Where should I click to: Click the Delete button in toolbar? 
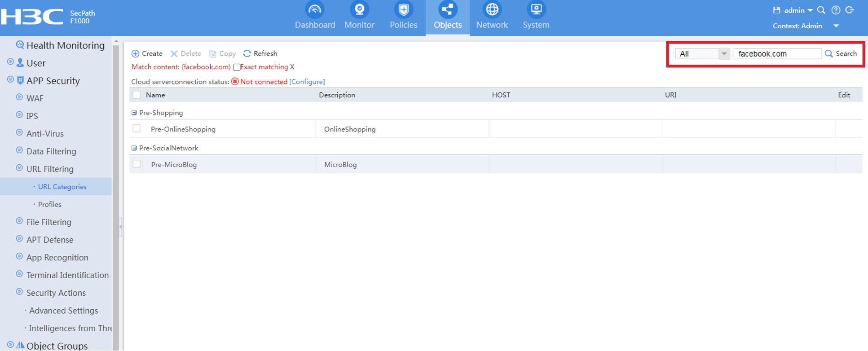[185, 53]
